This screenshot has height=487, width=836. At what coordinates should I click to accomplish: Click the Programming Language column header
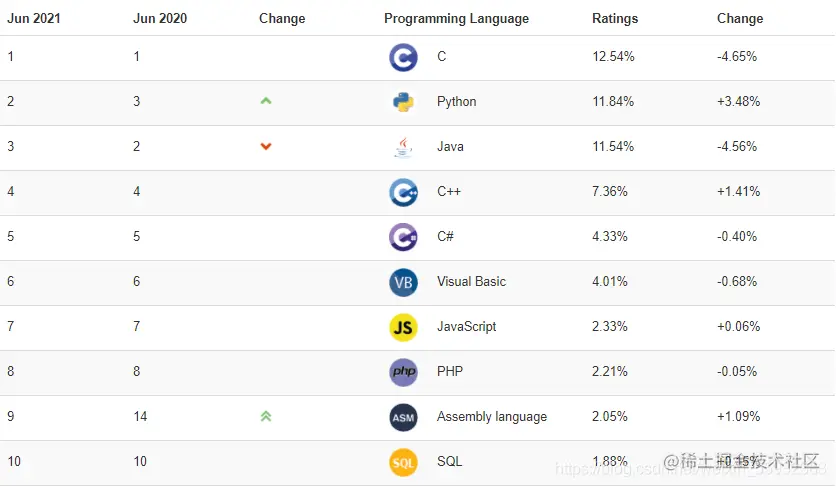tap(456, 19)
